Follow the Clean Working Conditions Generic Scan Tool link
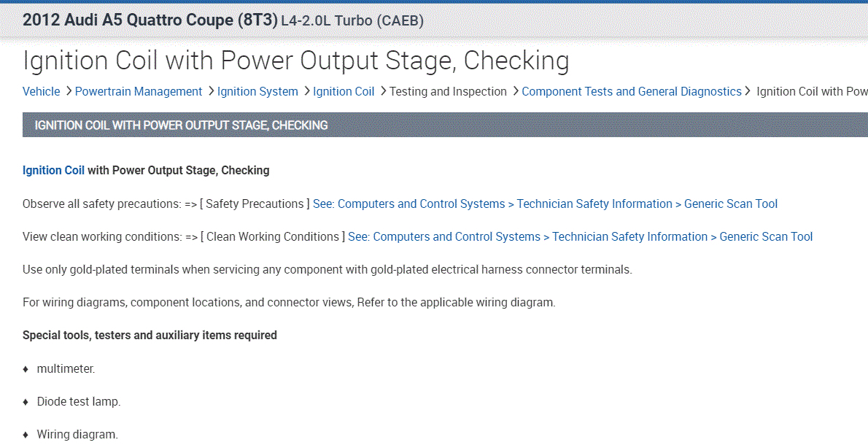868x445 pixels. tap(580, 237)
